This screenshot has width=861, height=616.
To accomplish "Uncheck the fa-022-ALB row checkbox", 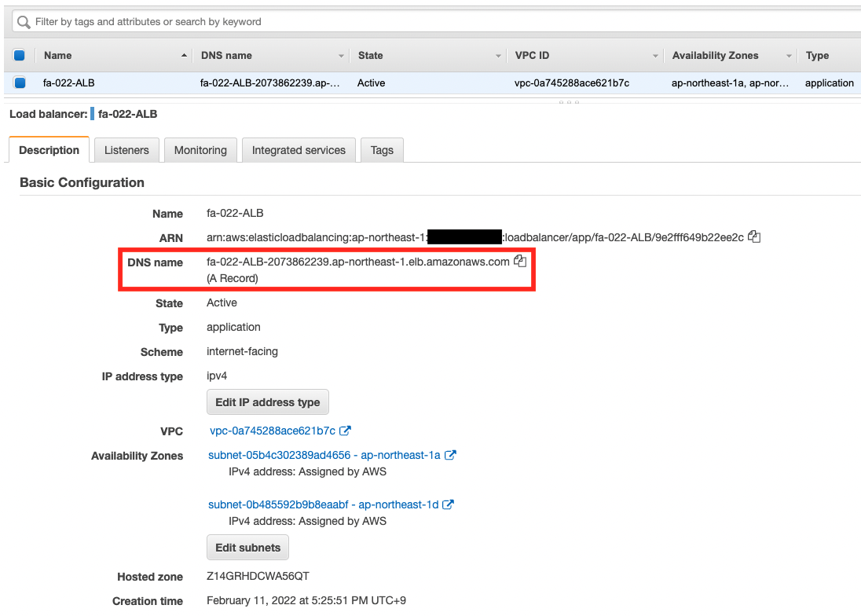I will click(20, 82).
